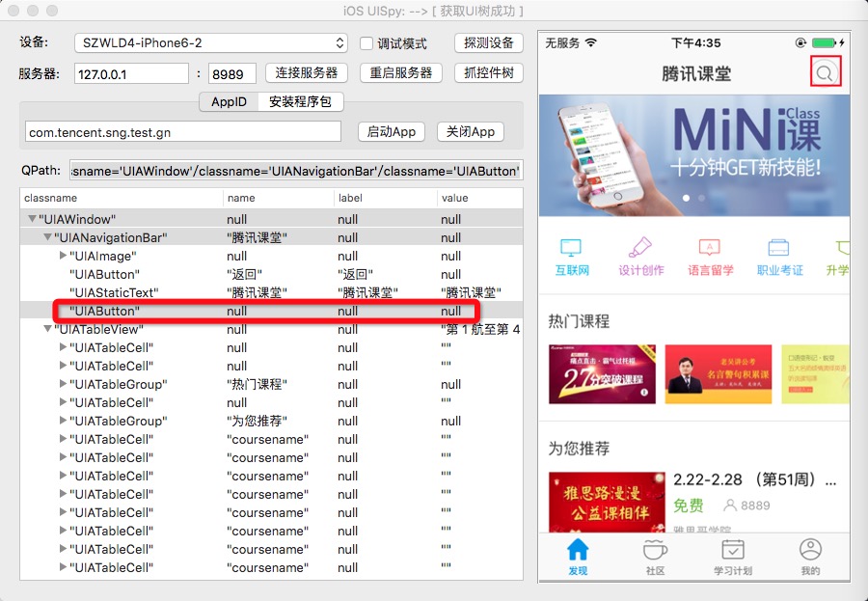
Task: Click the classname column header
Action: coord(122,198)
